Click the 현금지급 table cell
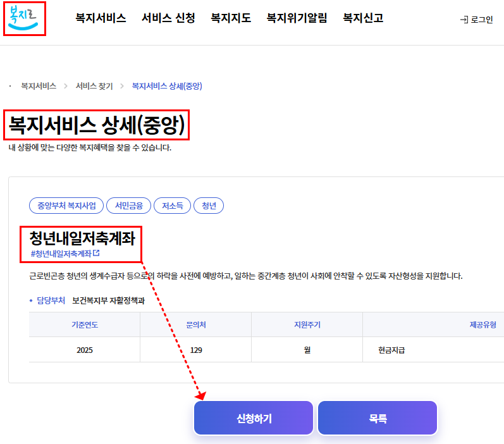 [x=391, y=350]
